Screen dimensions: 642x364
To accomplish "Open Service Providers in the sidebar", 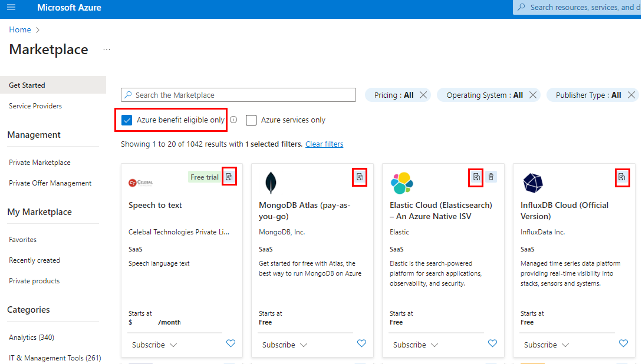I will 35,106.
